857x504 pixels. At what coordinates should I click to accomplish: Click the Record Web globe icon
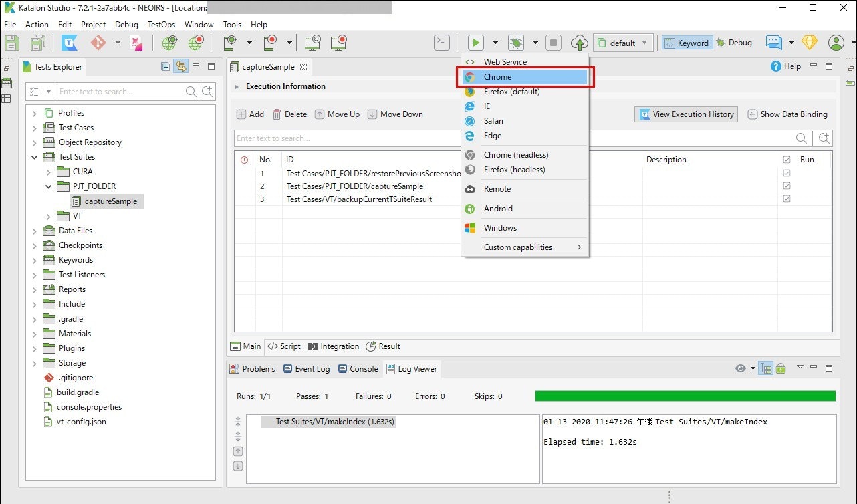[195, 43]
